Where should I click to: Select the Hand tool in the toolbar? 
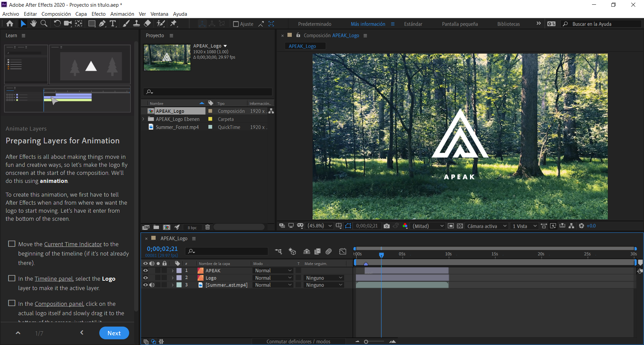33,23
